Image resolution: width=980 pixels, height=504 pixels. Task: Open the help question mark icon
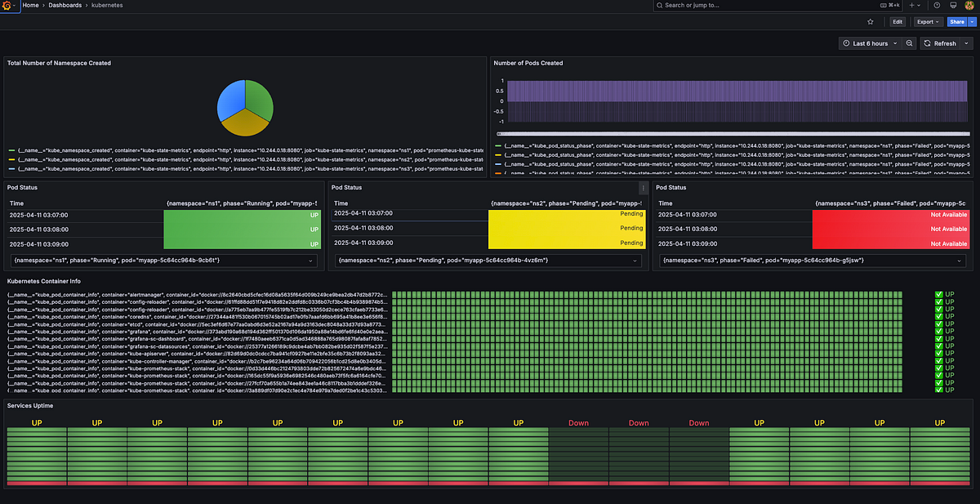[x=937, y=5]
